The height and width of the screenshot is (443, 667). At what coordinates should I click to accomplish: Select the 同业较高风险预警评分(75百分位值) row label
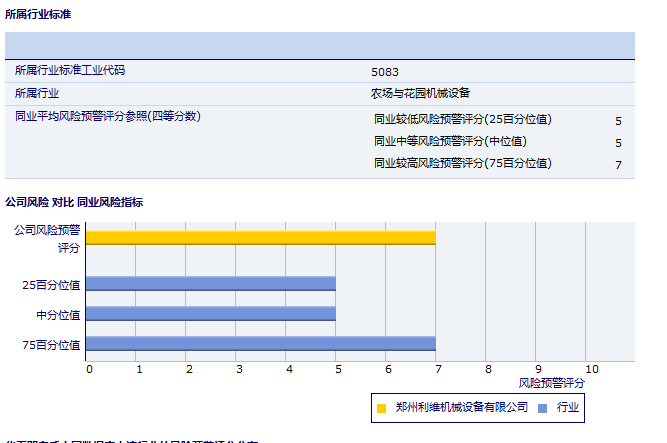(x=462, y=164)
